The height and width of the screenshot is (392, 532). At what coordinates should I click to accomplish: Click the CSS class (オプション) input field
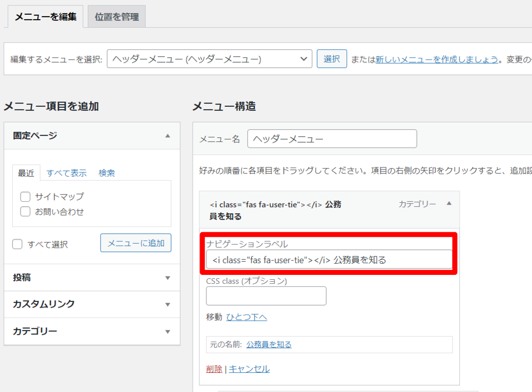[x=266, y=295]
